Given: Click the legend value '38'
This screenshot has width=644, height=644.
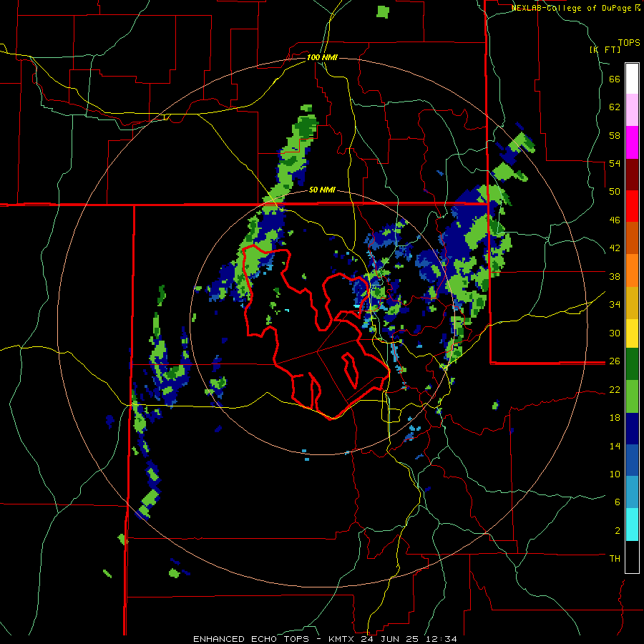Looking at the screenshot, I should click(615, 276).
